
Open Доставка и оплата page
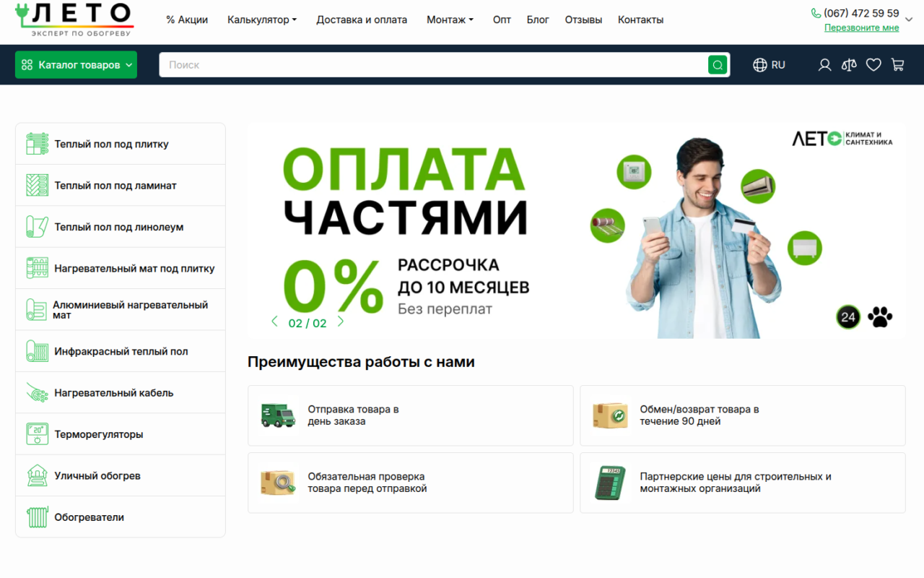point(362,20)
